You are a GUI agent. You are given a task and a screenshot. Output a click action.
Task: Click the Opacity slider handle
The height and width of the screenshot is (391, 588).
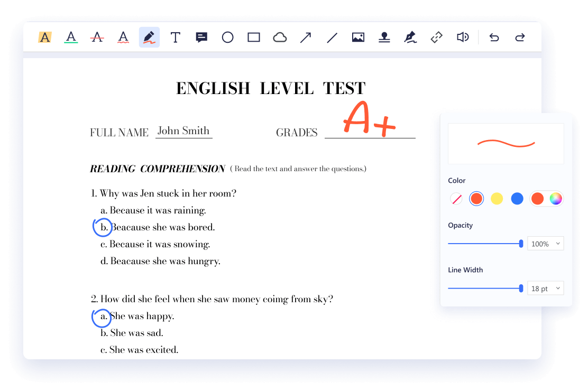click(x=521, y=244)
